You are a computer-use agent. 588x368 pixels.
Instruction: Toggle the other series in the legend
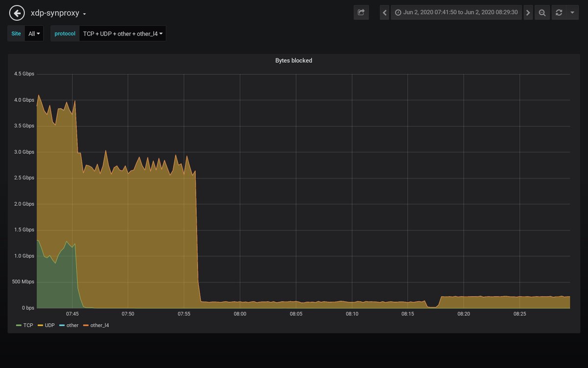pyautogui.click(x=70, y=325)
